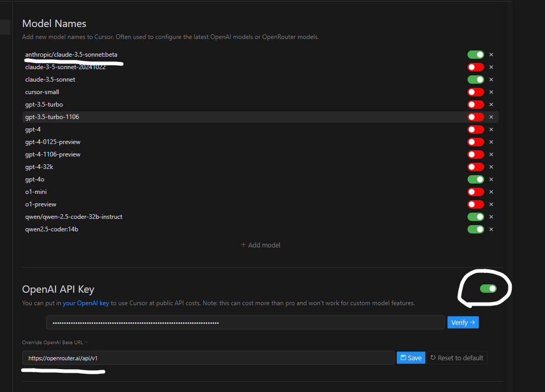The image size is (545, 392).
Task: Delete the cursor-small model via X
Action: (x=491, y=92)
